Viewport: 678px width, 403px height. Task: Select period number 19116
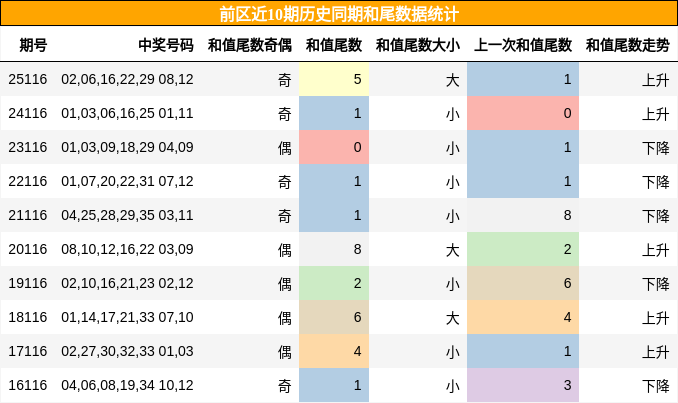click(x=28, y=283)
